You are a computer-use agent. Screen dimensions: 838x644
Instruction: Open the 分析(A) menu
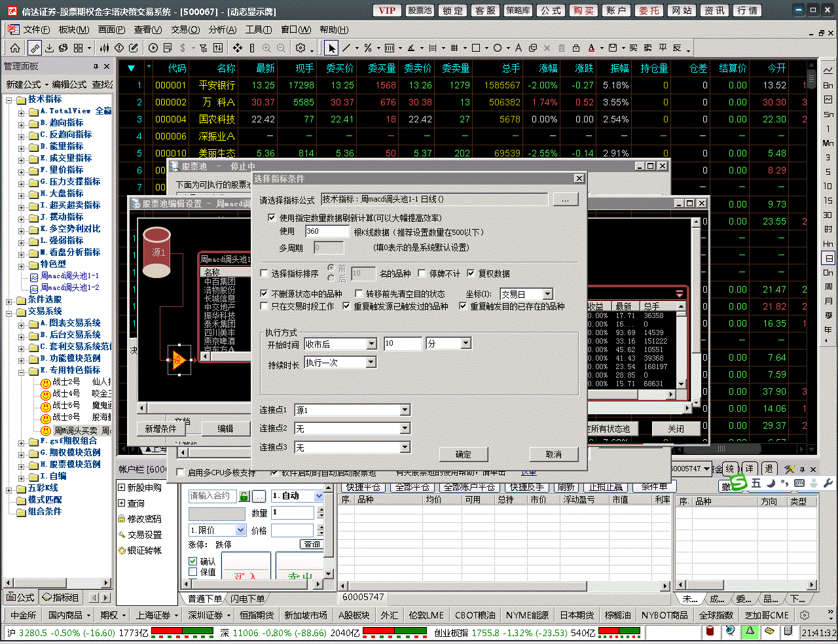223,29
